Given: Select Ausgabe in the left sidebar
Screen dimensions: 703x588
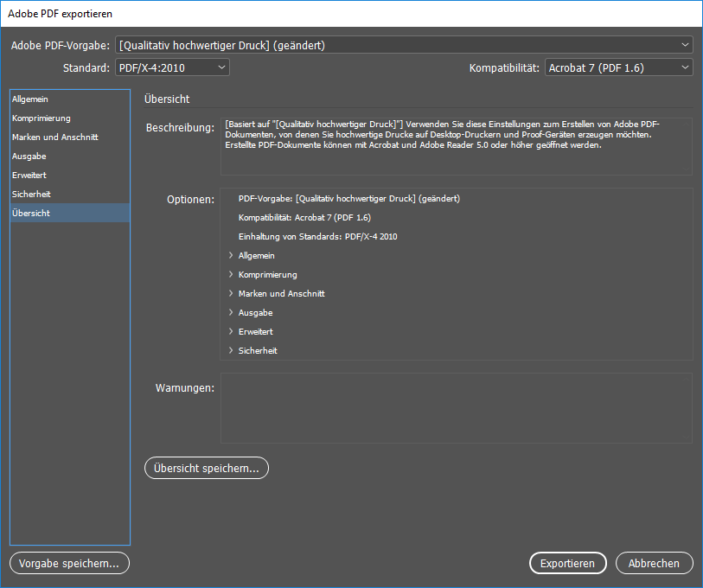Looking at the screenshot, I should (70, 157).
